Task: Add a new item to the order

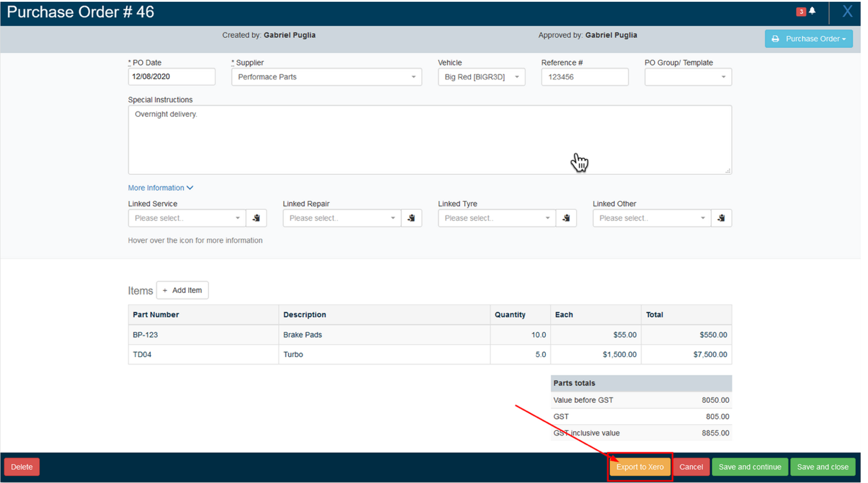Action: point(182,290)
